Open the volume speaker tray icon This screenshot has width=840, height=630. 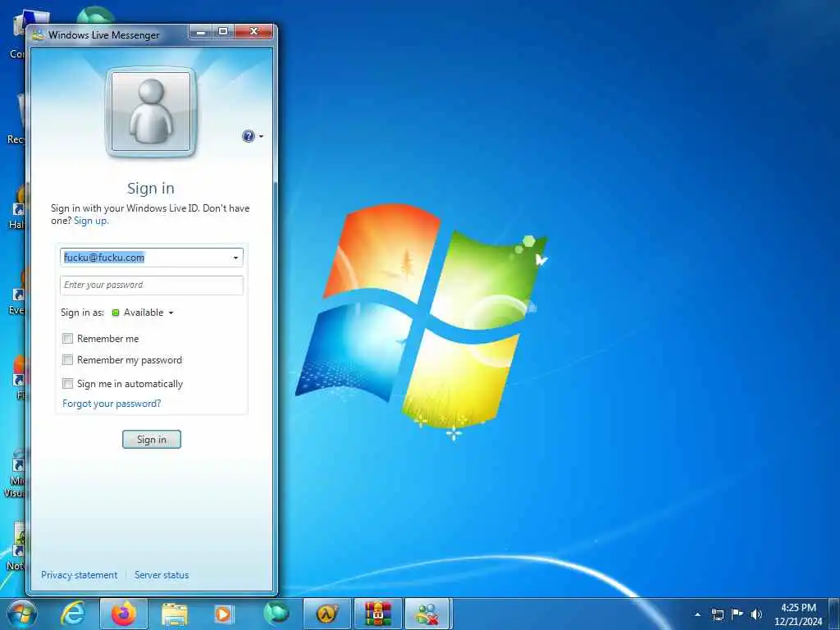[756, 614]
